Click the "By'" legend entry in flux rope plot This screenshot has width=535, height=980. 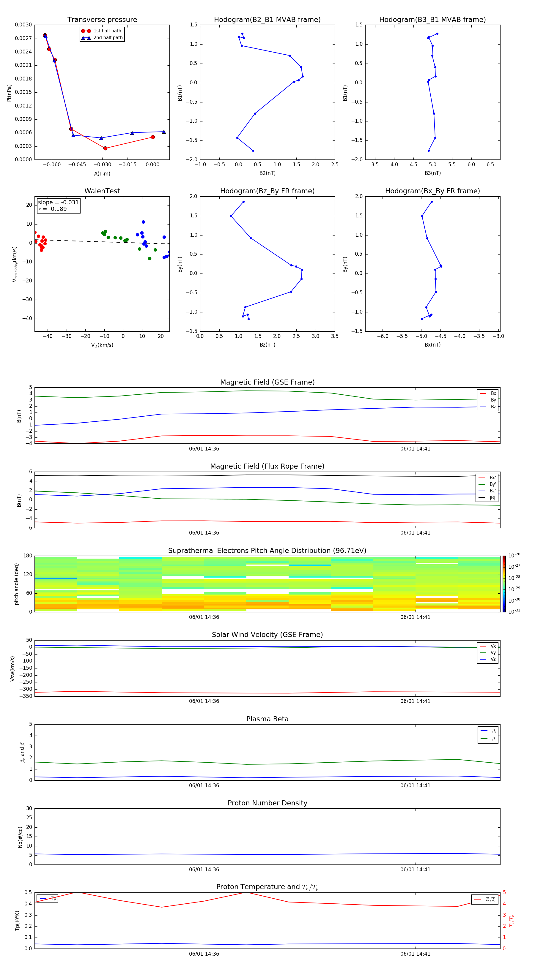coord(487,484)
